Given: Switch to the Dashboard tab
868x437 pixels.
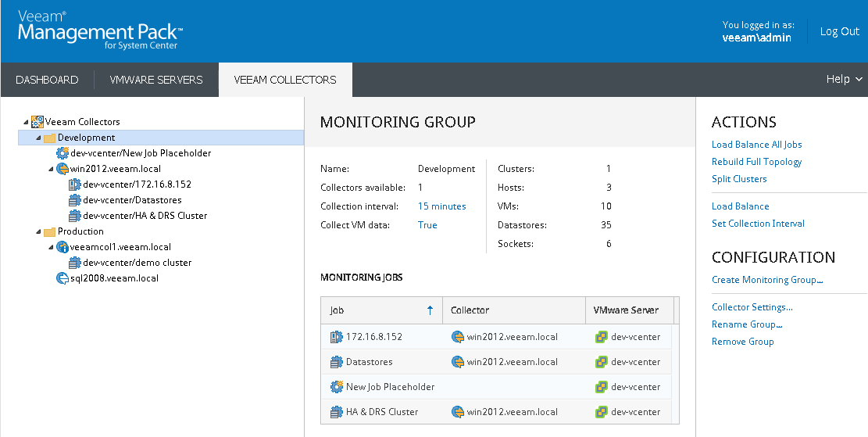Looking at the screenshot, I should point(47,80).
